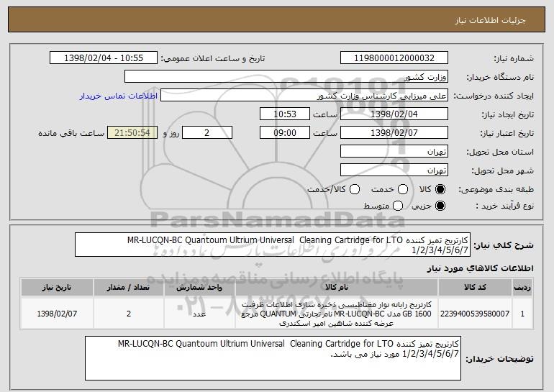Click the quantity cell showing 2
This screenshot has height=392, width=554.
click(128, 314)
